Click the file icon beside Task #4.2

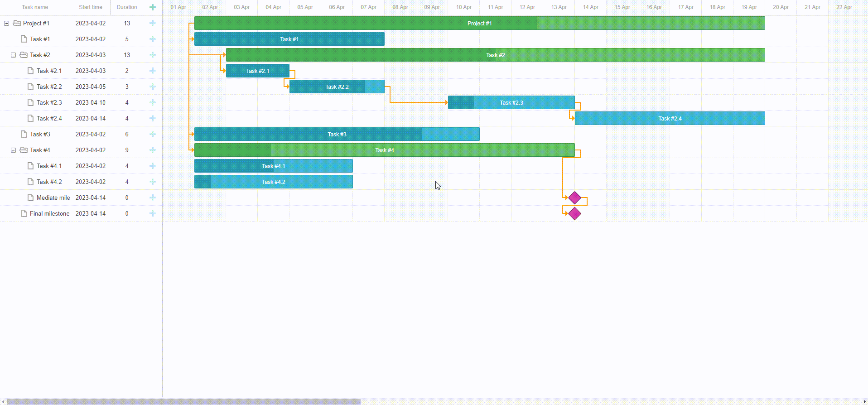[30, 182]
